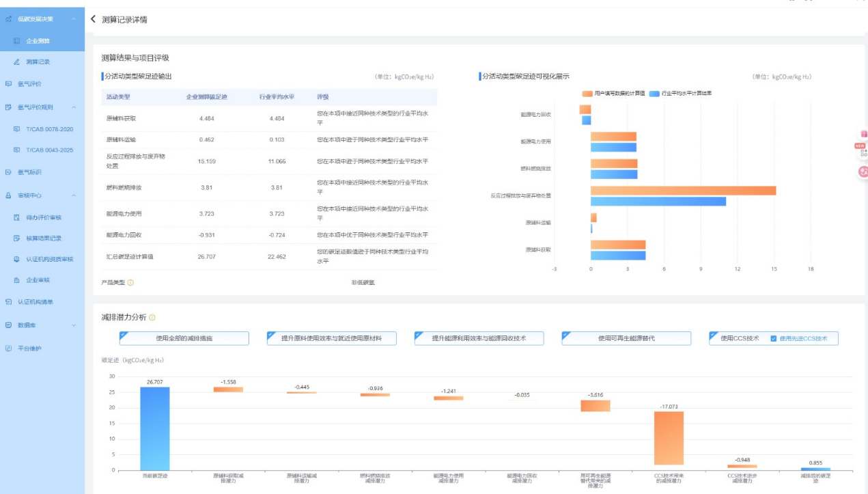Toggle the 使用全部的减排措施 option
This screenshot has width=868, height=494.
click(x=184, y=338)
